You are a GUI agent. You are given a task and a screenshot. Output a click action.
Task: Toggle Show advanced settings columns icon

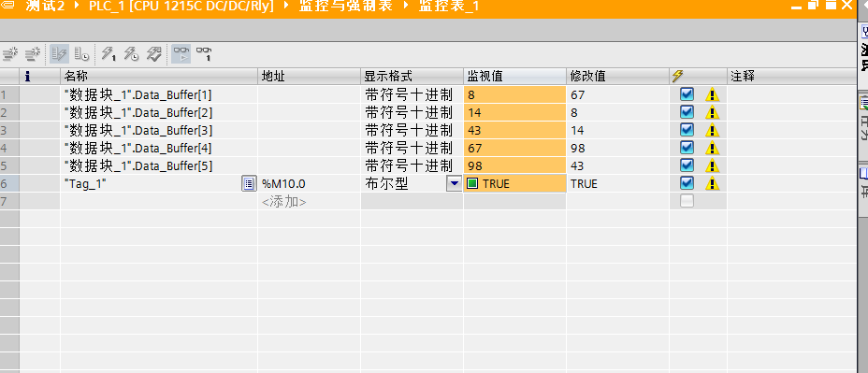tap(81, 53)
